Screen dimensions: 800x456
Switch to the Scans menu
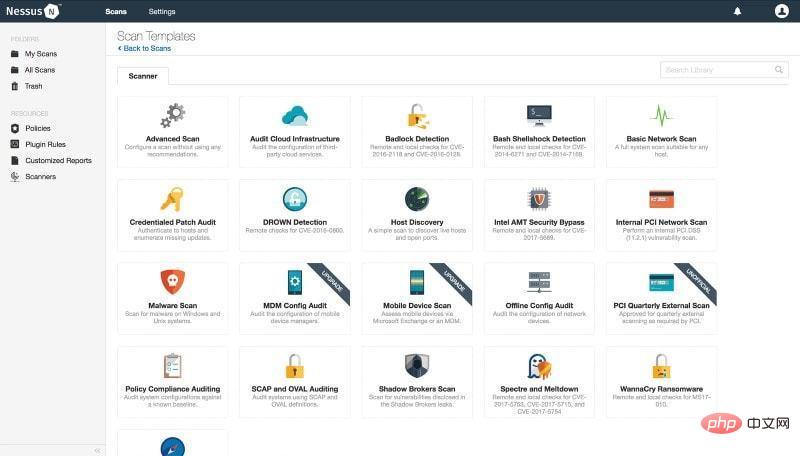116,11
